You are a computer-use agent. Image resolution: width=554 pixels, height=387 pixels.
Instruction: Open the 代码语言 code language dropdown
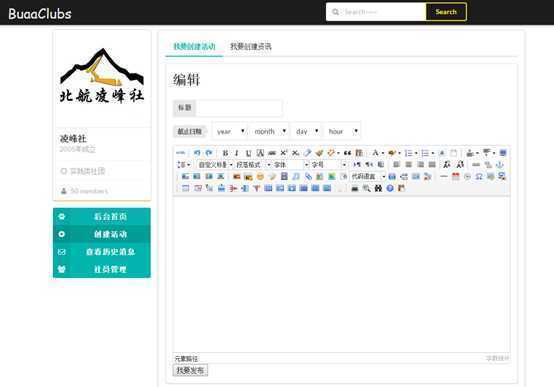(x=368, y=176)
